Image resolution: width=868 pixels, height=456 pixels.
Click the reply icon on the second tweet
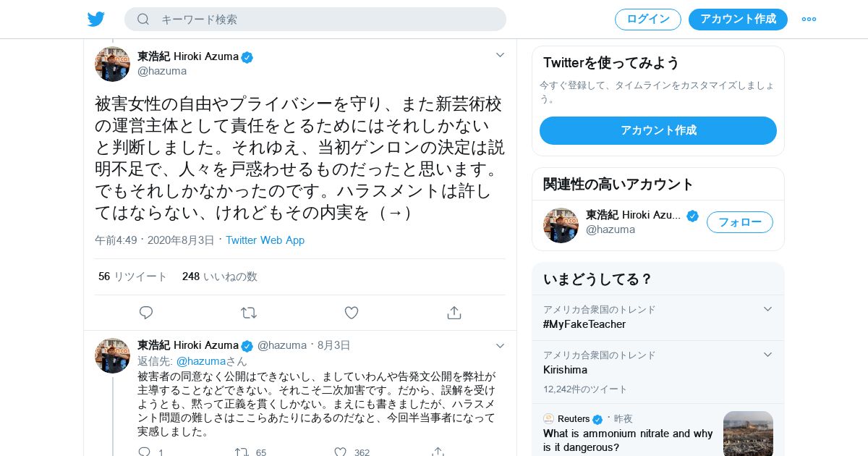[144, 452]
